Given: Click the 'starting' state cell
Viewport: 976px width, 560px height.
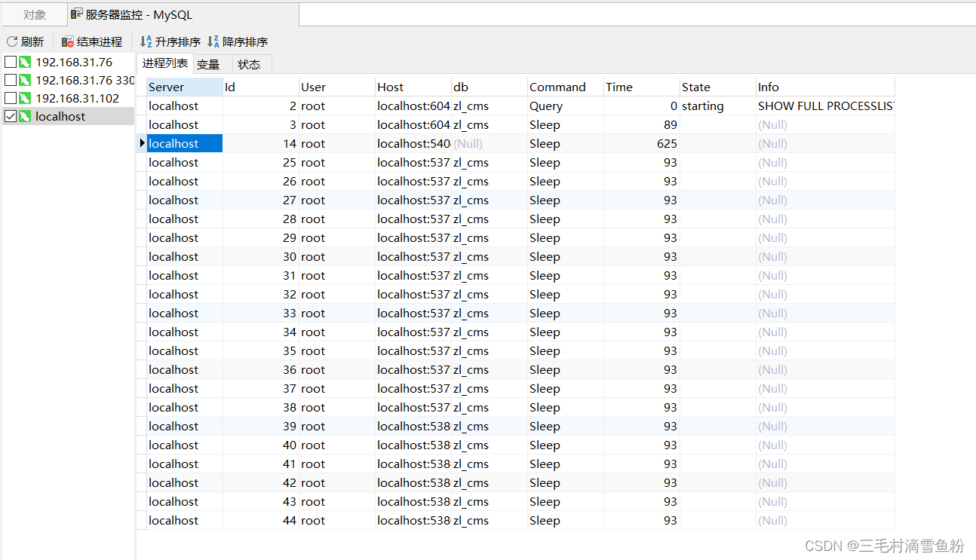Looking at the screenshot, I should (x=718, y=106).
